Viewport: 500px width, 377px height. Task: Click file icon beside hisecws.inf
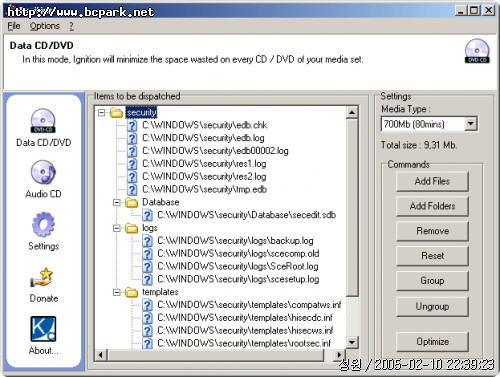tap(147, 331)
